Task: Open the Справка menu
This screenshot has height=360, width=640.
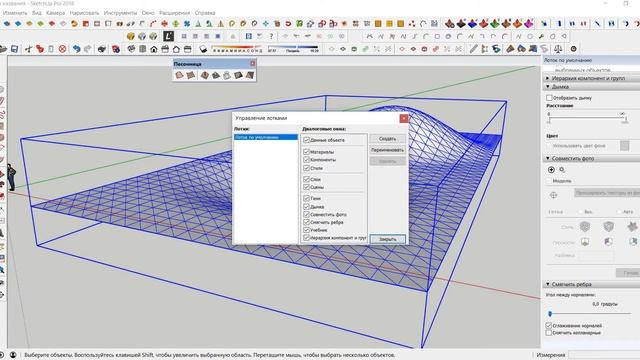Action: pyautogui.click(x=205, y=13)
